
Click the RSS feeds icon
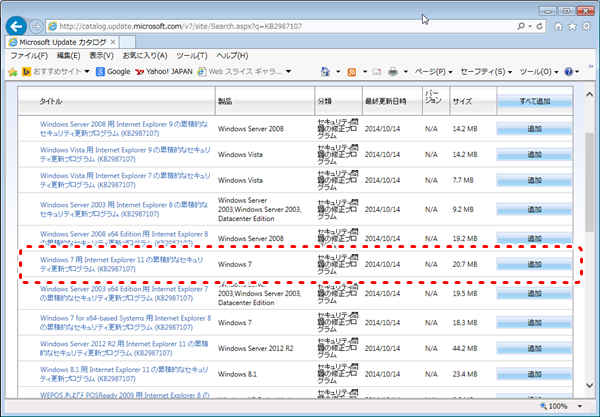pyautogui.click(x=351, y=72)
